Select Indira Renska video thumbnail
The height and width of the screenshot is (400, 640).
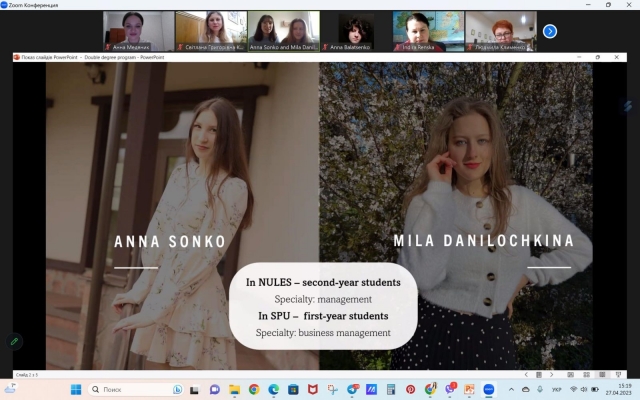point(428,31)
